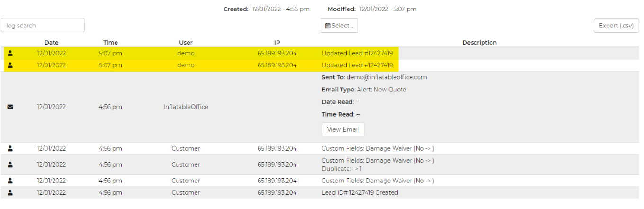Viewport: 644px width, 209px height.
Task: Click the envelope icon in InflatableOffice row
Action: coord(10,107)
